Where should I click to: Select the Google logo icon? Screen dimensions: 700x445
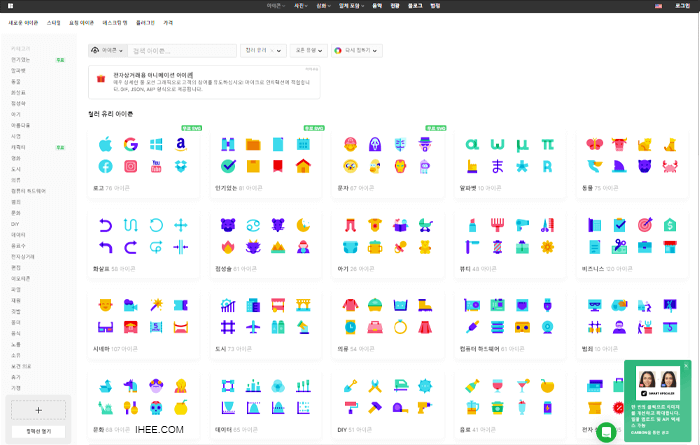click(131, 144)
